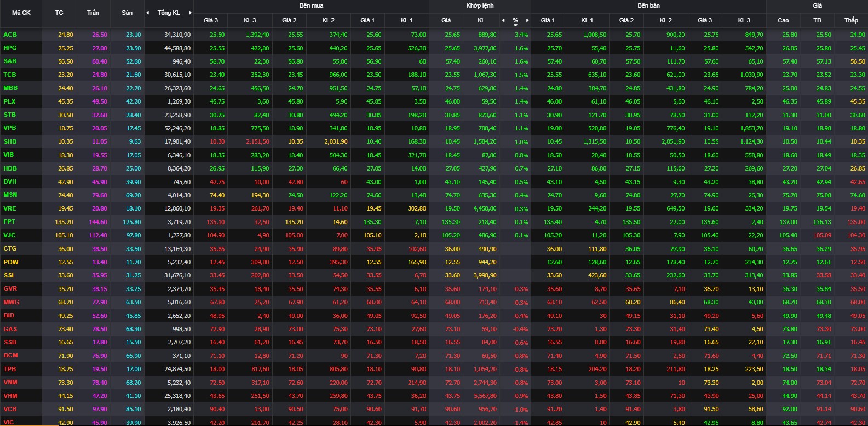The width and height of the screenshot is (868, 426).
Task: Click VCB percent change -1.0%
Action: coord(520,409)
